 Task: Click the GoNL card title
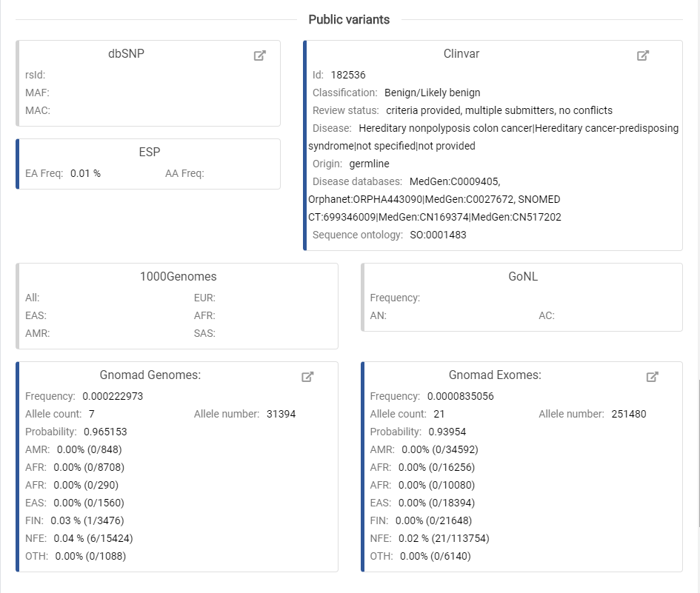coord(521,277)
